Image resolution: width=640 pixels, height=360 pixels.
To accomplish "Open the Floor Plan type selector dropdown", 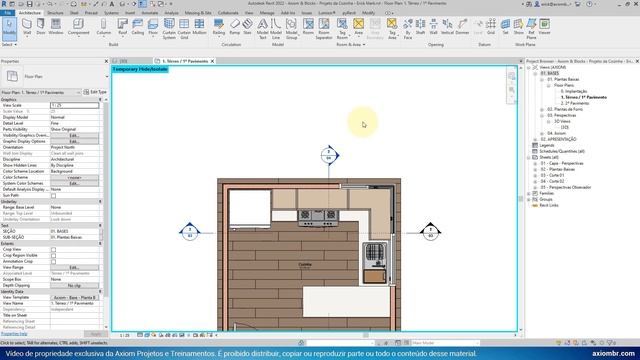I will pyautogui.click(x=107, y=76).
